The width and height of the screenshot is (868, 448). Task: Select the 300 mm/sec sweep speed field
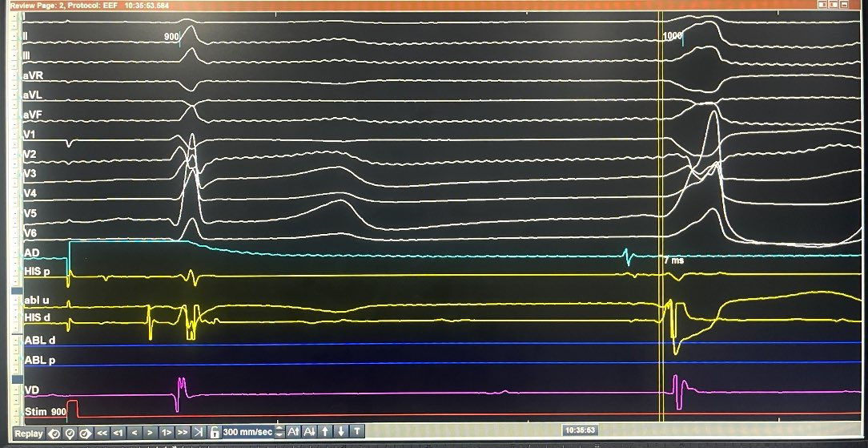(x=247, y=432)
